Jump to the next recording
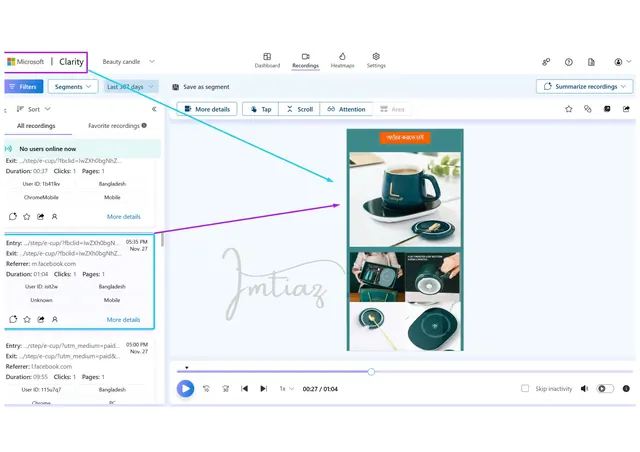640x452 pixels. (x=264, y=388)
